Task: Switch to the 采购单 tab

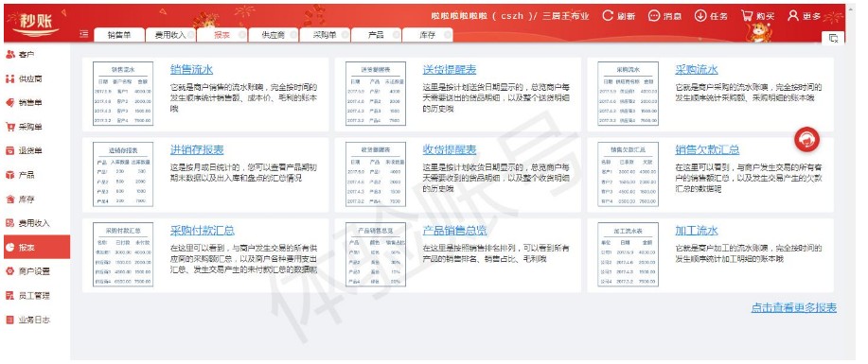Action: point(325,35)
